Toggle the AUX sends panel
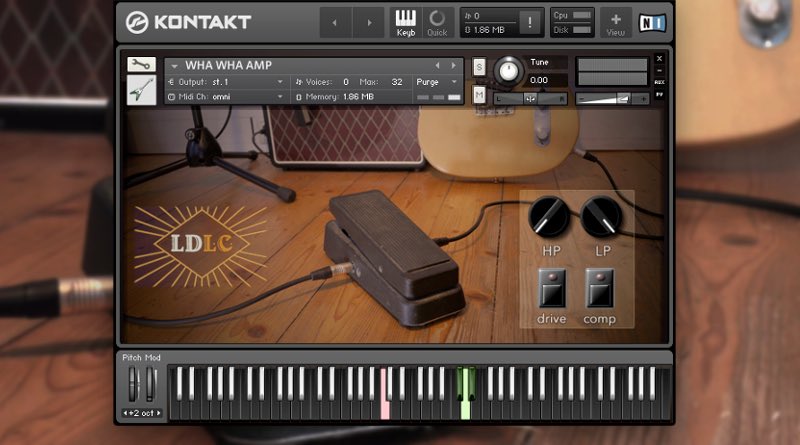The image size is (800, 445). tap(659, 82)
